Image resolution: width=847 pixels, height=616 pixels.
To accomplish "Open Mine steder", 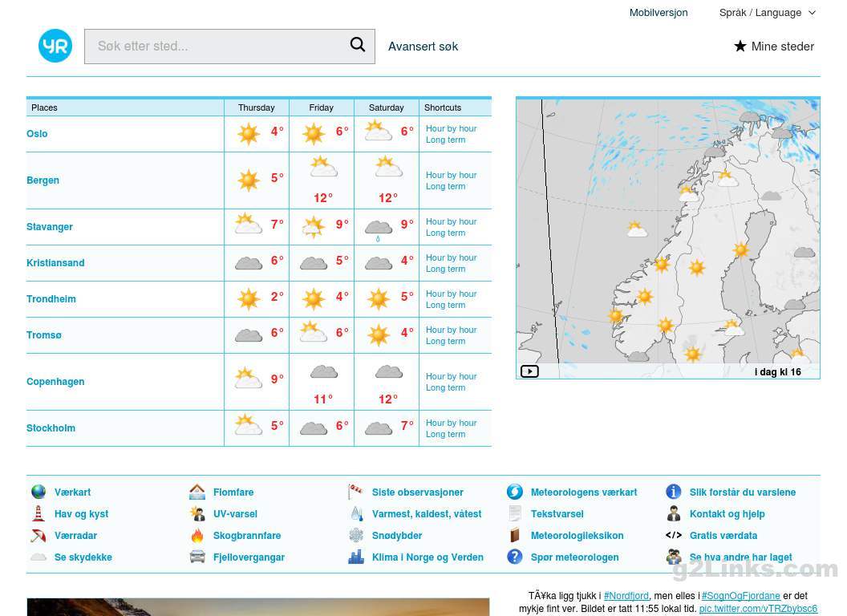I will (783, 47).
